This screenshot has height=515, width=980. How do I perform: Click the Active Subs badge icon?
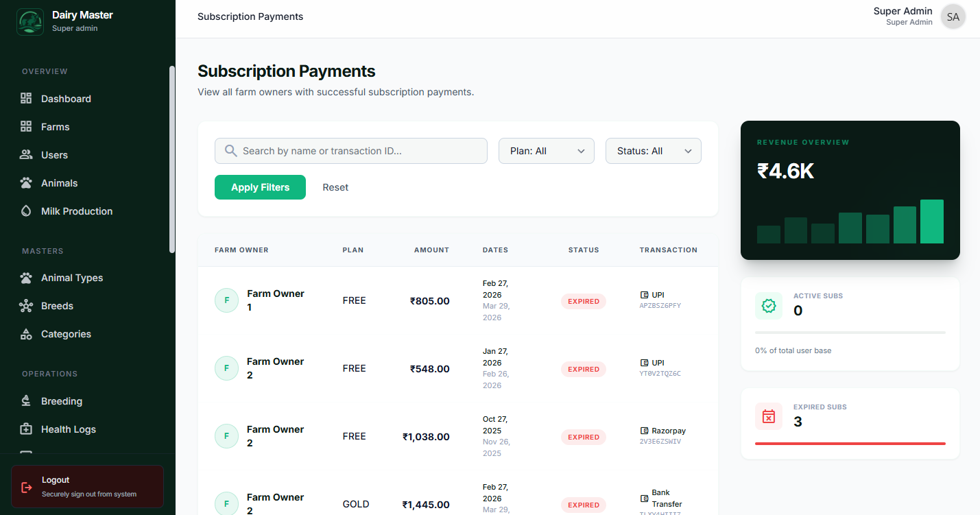point(769,306)
